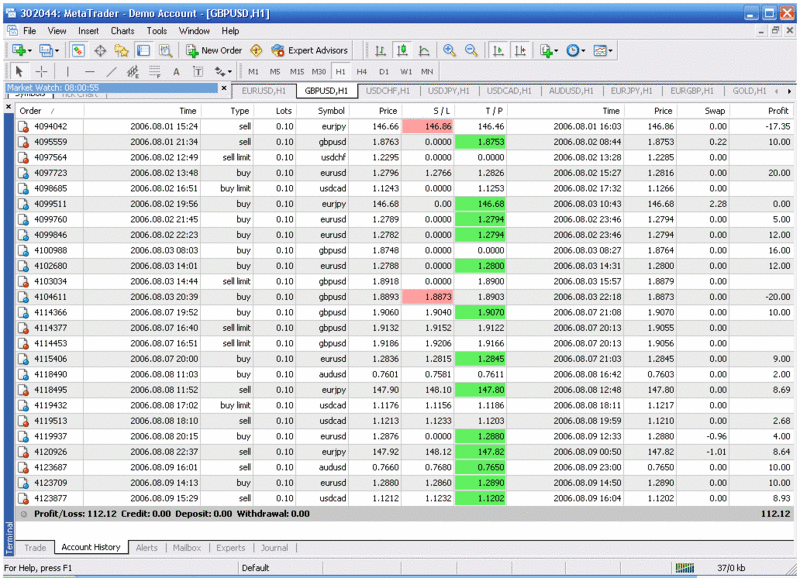Switch to the M30 timeframe
Viewport: 800px width, 578px height.
click(319, 71)
